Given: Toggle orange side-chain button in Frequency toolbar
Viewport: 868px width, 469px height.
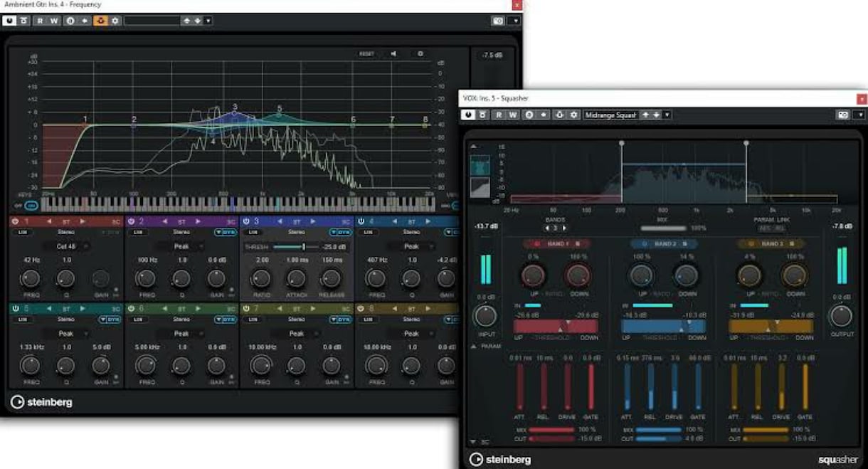Looking at the screenshot, I should click(x=100, y=21).
